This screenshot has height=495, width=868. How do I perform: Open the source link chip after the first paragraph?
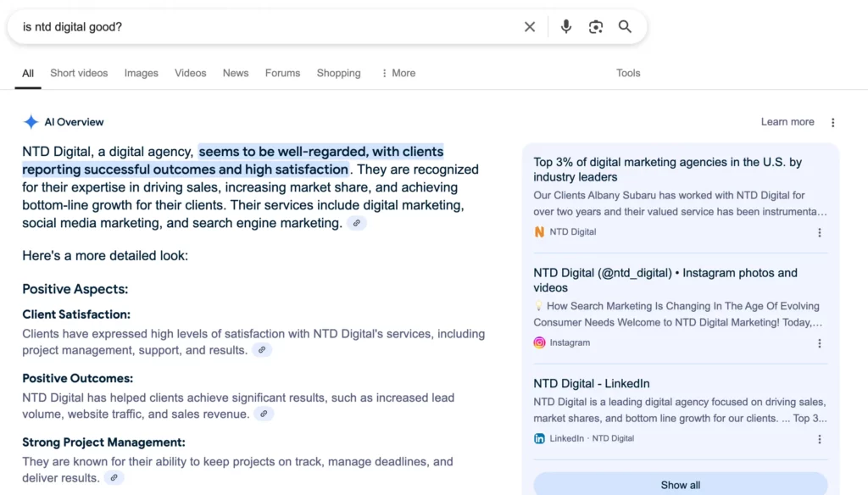[x=357, y=222]
